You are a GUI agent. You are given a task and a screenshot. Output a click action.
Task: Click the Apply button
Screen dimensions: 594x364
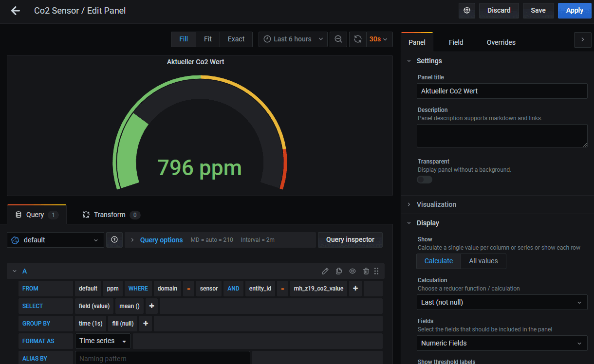575,11
